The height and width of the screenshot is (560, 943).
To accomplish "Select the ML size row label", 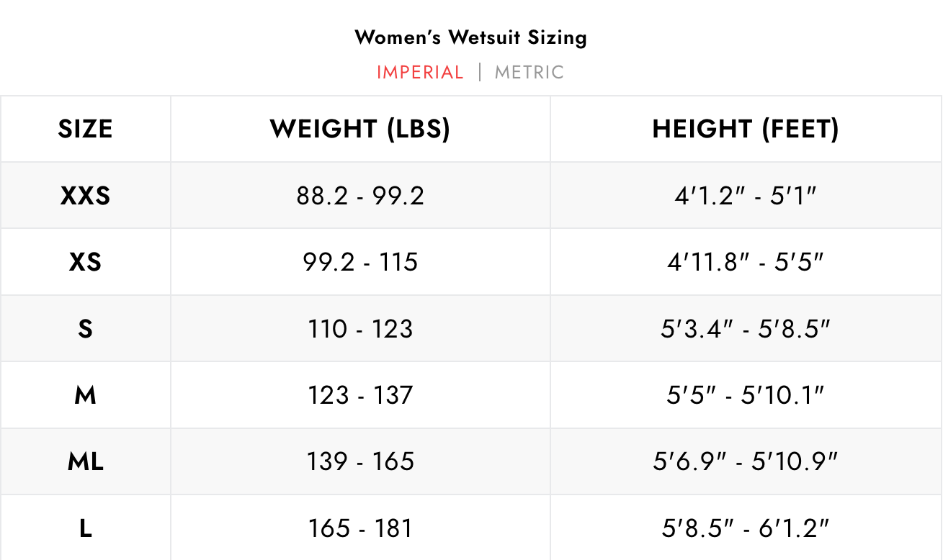I will pos(85,461).
